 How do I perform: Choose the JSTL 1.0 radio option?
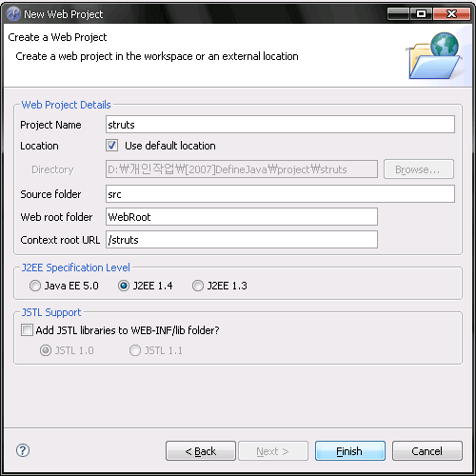(x=46, y=350)
